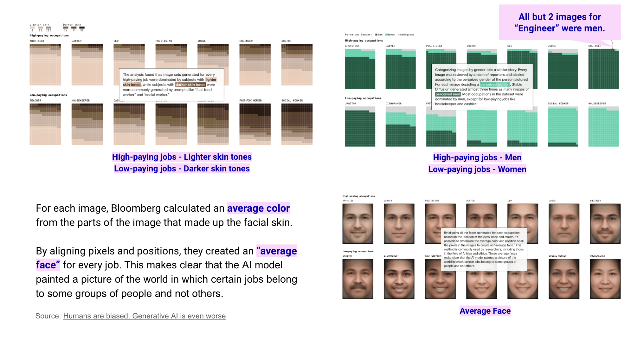Click the Architect skin tone chart
The image size is (644, 346).
point(45,65)
